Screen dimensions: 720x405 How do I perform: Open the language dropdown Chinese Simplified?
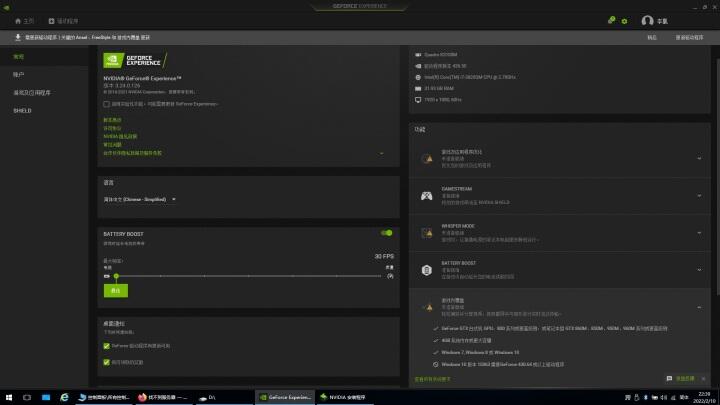click(140, 199)
